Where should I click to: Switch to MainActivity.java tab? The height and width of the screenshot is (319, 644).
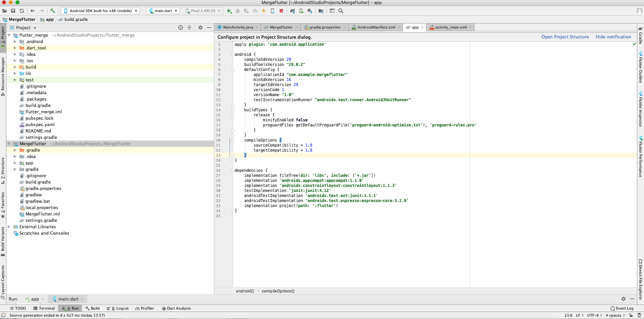coord(238,27)
